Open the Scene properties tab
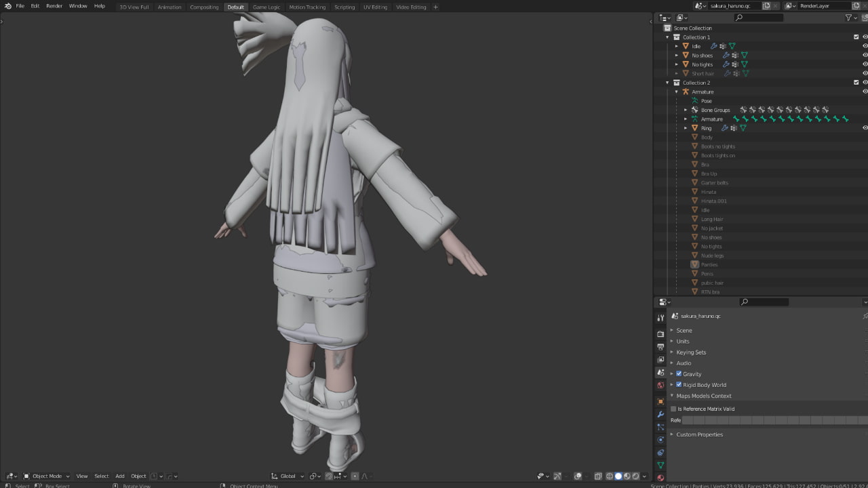The width and height of the screenshot is (868, 488). pos(660,373)
